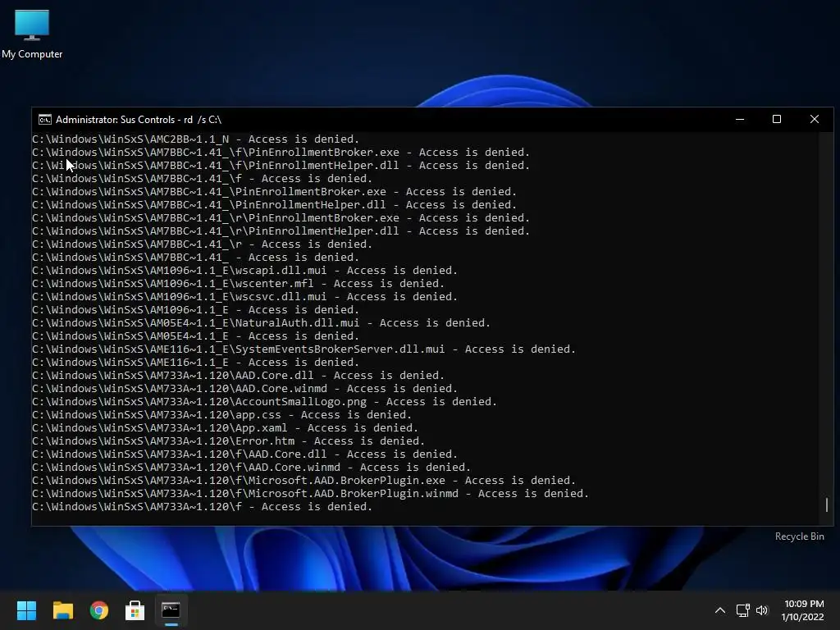Open the Recycle Bin desktop icon
Image resolution: width=840 pixels, height=630 pixels.
click(x=799, y=536)
